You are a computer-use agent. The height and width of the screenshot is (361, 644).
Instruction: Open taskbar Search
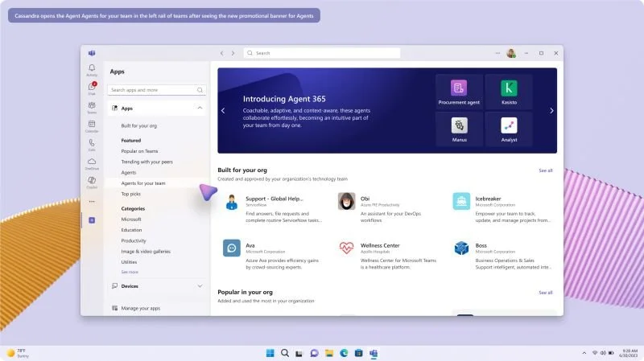pyautogui.click(x=285, y=353)
